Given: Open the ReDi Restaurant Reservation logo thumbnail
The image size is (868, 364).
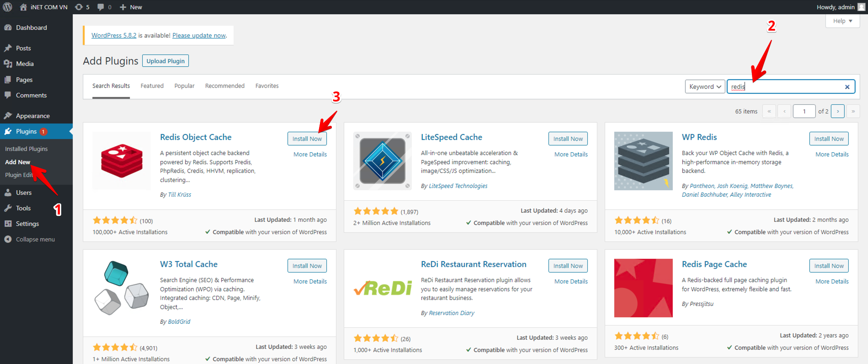Looking at the screenshot, I should click(x=383, y=288).
